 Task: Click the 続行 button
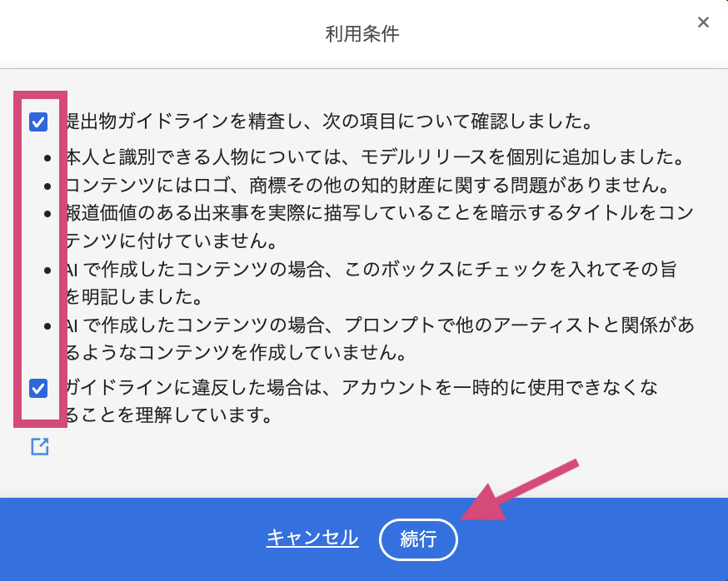click(418, 539)
